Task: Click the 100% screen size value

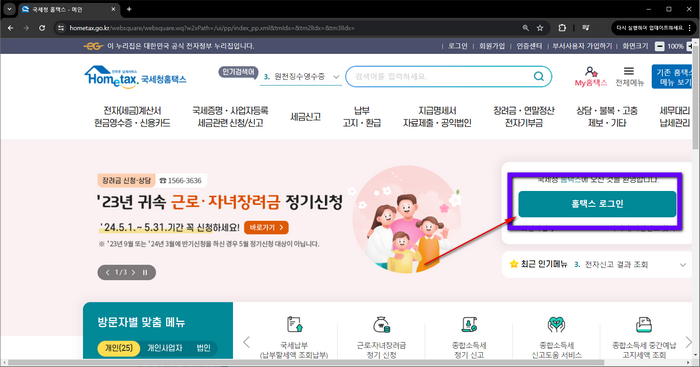Action: coord(675,46)
